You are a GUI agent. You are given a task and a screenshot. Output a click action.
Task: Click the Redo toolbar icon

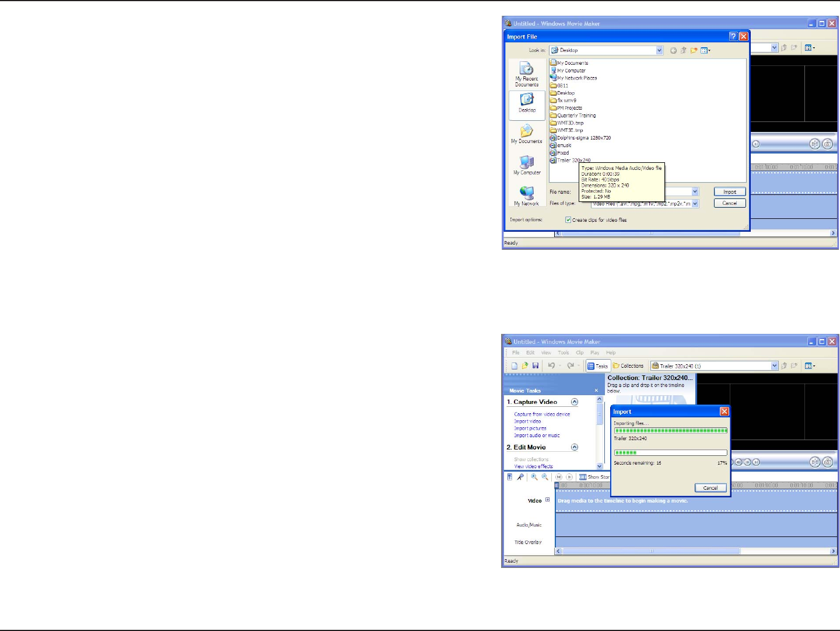570,366
